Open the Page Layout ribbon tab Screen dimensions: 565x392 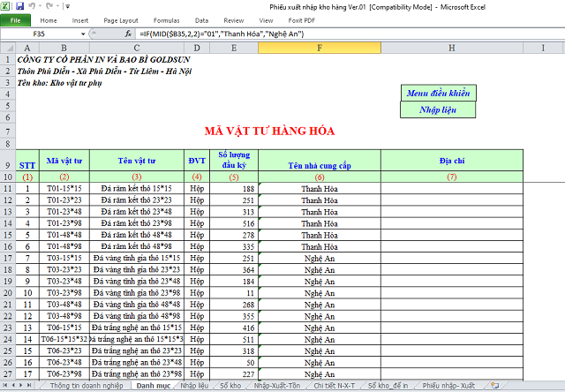(x=120, y=19)
